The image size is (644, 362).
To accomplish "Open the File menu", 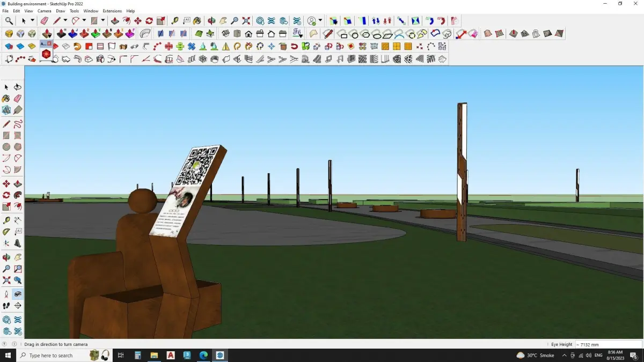I will click(x=5, y=11).
